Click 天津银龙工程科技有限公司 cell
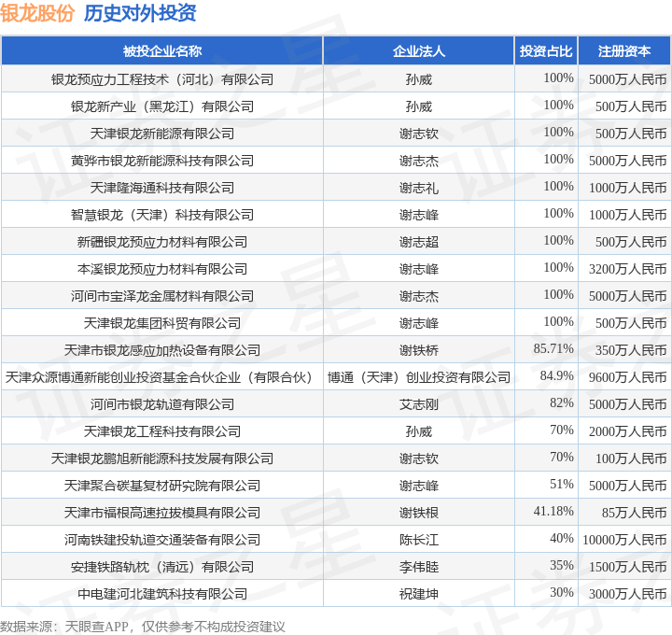The height and width of the screenshot is (635, 672). pos(162,431)
